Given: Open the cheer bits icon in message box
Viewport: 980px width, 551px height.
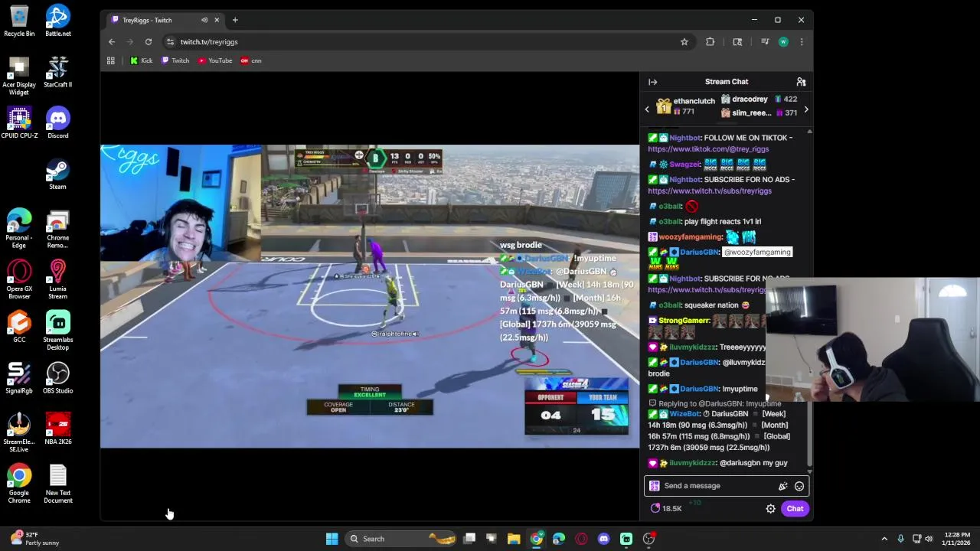Looking at the screenshot, I should [x=782, y=486].
